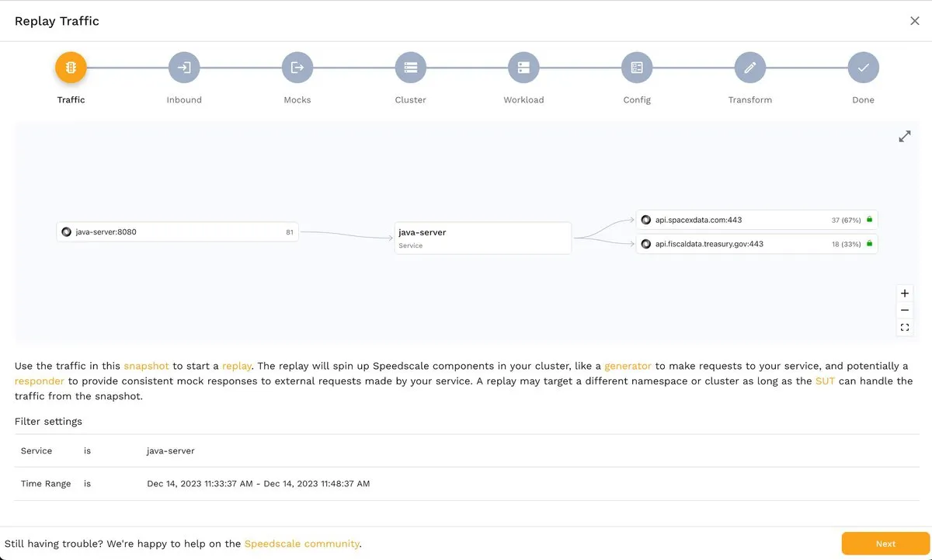Viewport: 932px width, 560px height.
Task: Select the Inbound step icon
Action: coord(184,68)
